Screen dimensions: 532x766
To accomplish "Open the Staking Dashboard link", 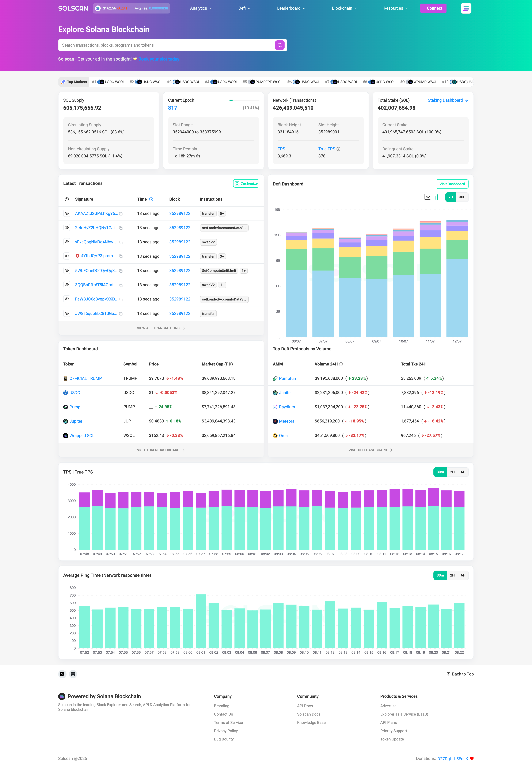I will [x=448, y=100].
